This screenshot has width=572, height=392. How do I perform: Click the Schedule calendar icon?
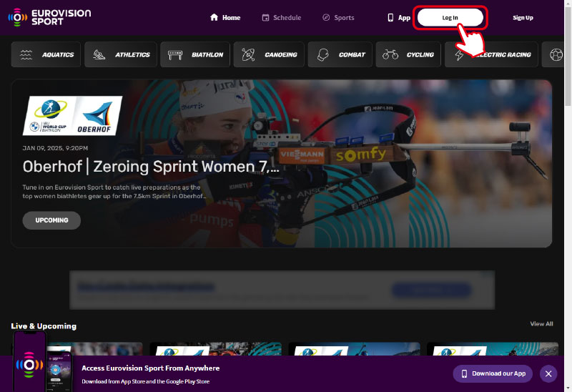[265, 17]
